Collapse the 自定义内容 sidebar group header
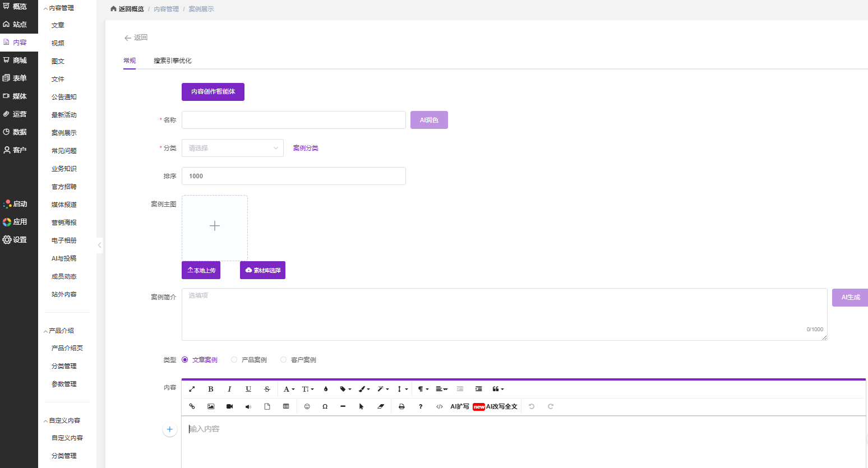Screen dimensions: 868x468 (x=62, y=420)
